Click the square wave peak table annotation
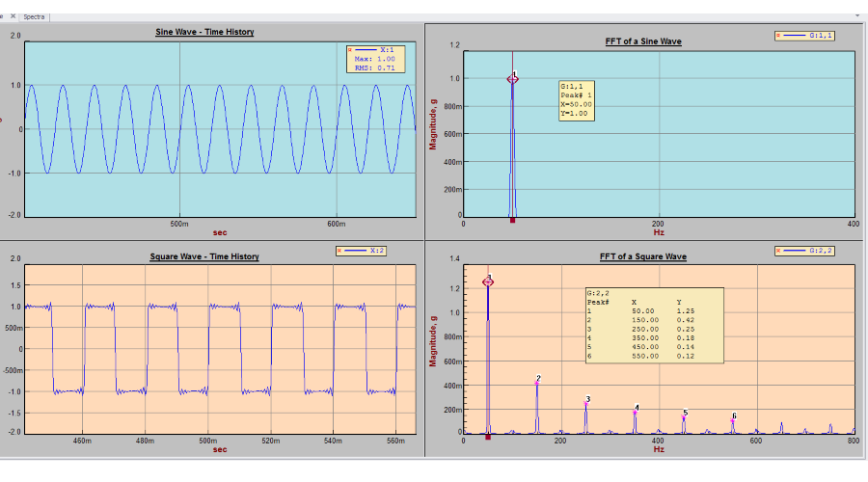The height and width of the screenshot is (482, 868). click(x=654, y=324)
